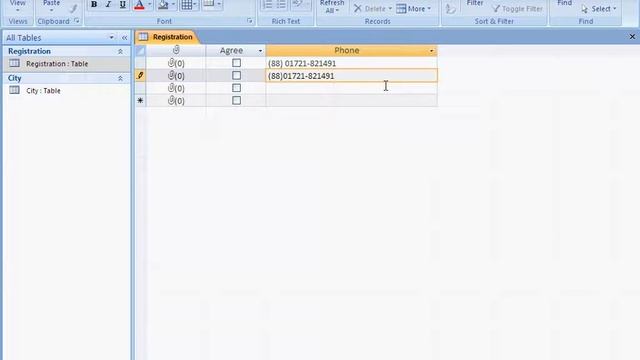Screen dimensions: 640x360
Task: Click the Gridlines icon
Action: (187, 5)
